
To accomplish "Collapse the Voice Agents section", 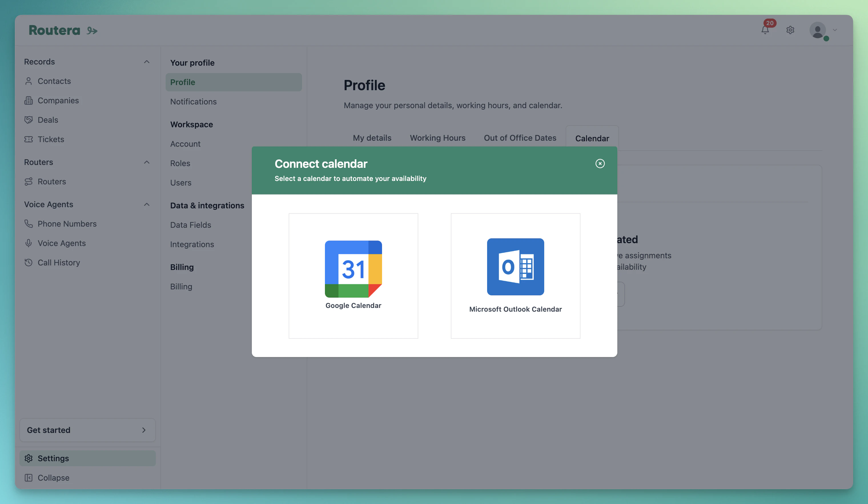I will (147, 205).
